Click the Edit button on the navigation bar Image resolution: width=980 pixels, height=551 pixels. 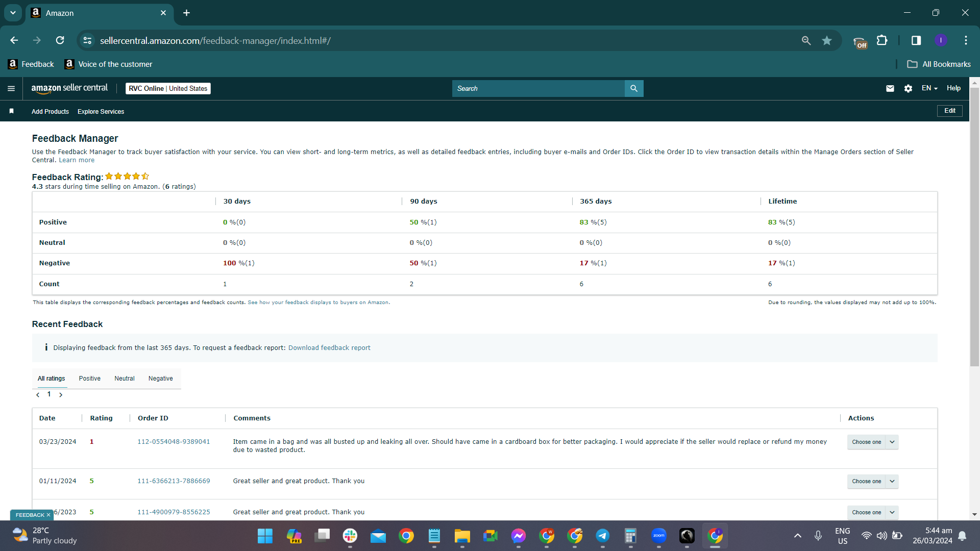point(950,111)
